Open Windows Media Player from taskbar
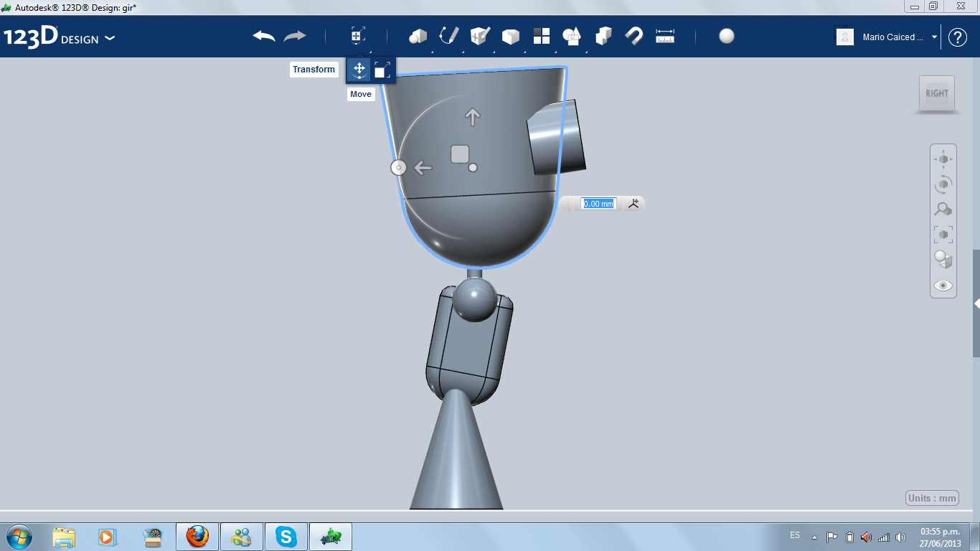The width and height of the screenshot is (980, 551). [x=108, y=536]
